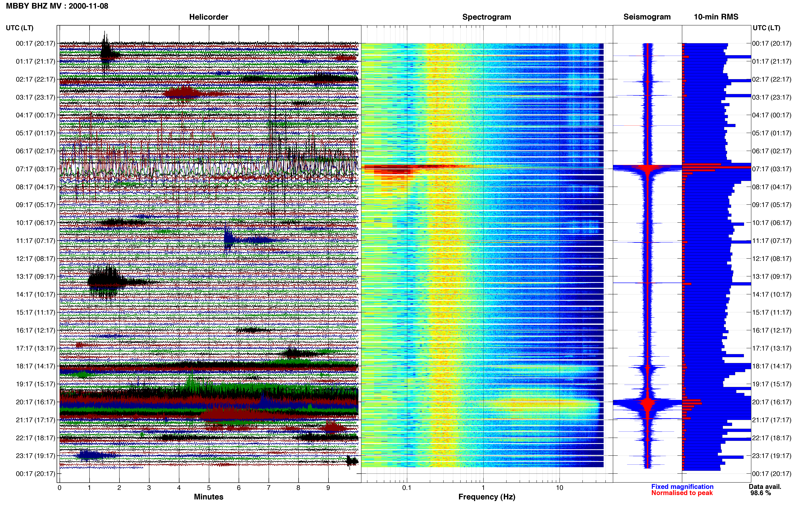Click the 'Spectrogram' panel heading
Screen dimensions: 812x508
click(x=487, y=17)
